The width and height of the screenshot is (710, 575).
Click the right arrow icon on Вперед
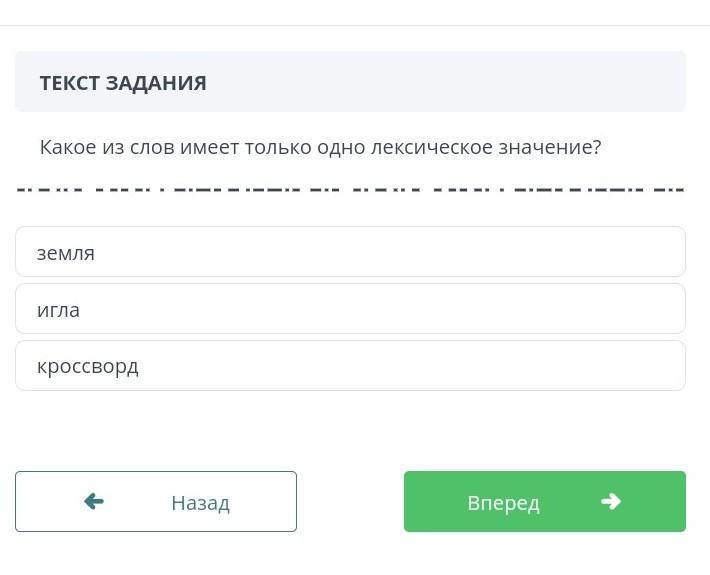pos(611,501)
